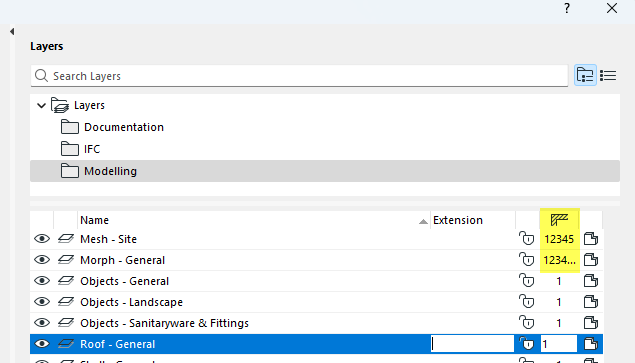Click folder icon for Objects - Sanitaryware row
This screenshot has width=635, height=363.
(591, 323)
